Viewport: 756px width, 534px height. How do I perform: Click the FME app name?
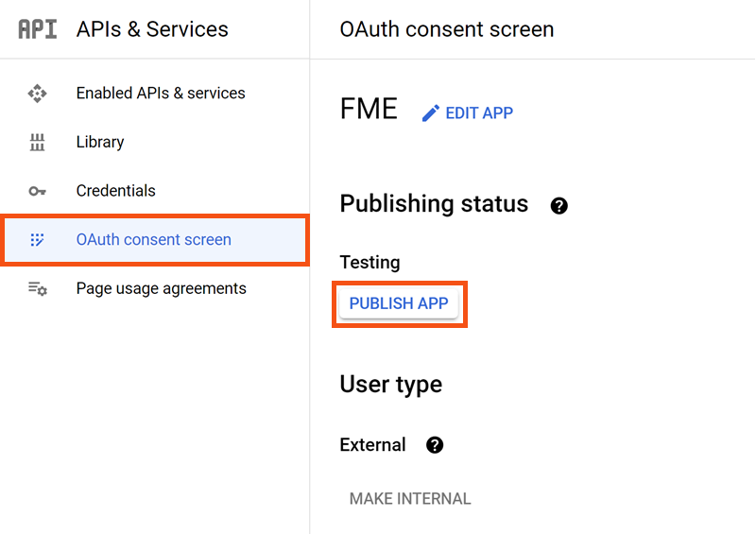click(369, 109)
